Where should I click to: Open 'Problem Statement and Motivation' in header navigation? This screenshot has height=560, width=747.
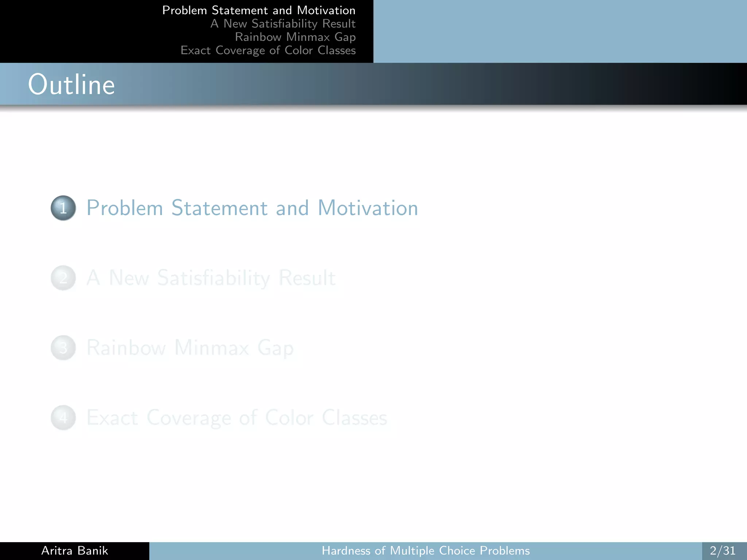pos(259,10)
